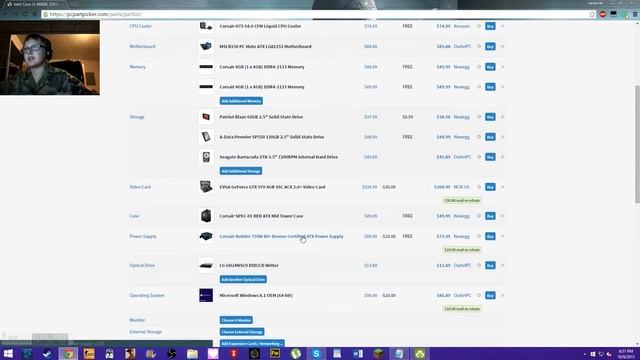
Task: Click the NCIX US merchant link
Action: tap(462, 187)
